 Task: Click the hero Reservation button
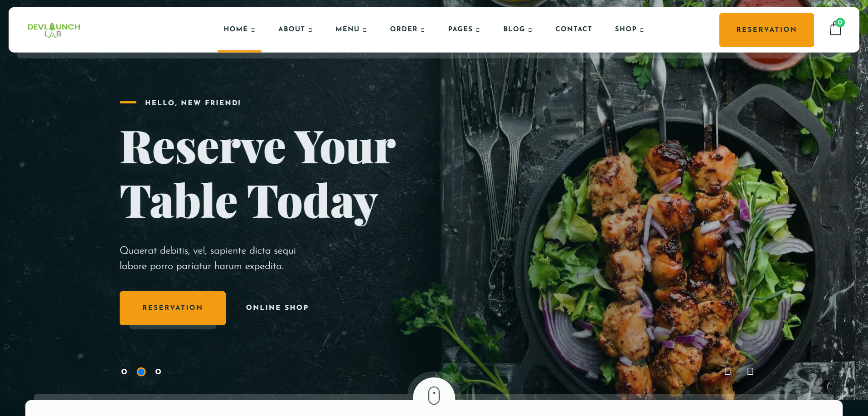(173, 308)
